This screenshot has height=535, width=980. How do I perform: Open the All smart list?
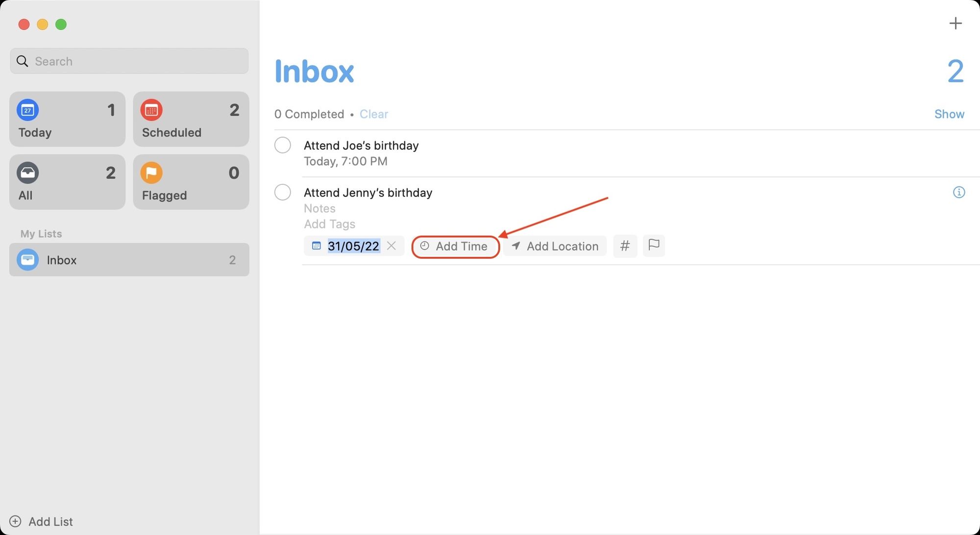click(67, 182)
